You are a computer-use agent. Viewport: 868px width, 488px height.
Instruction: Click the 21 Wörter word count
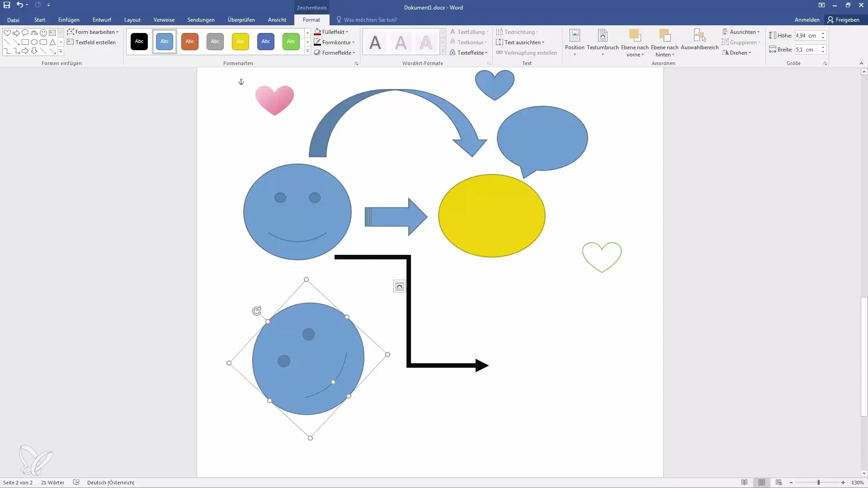(x=52, y=483)
